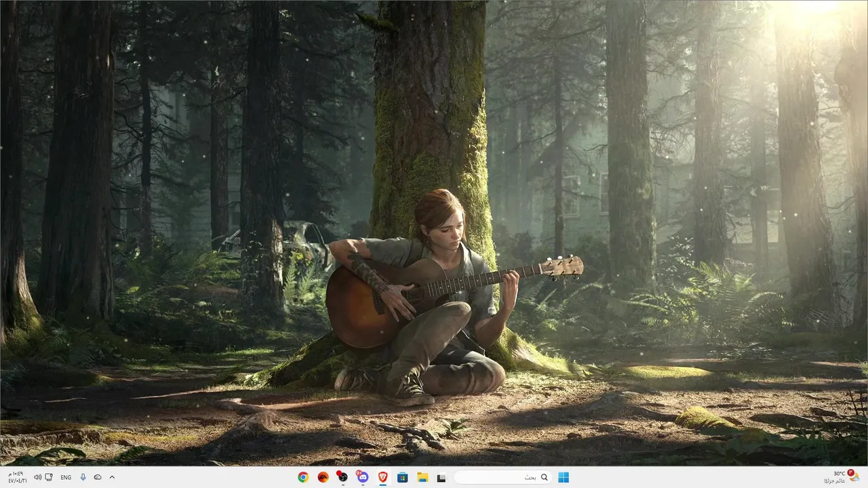Open Task View on the taskbar

(441, 477)
